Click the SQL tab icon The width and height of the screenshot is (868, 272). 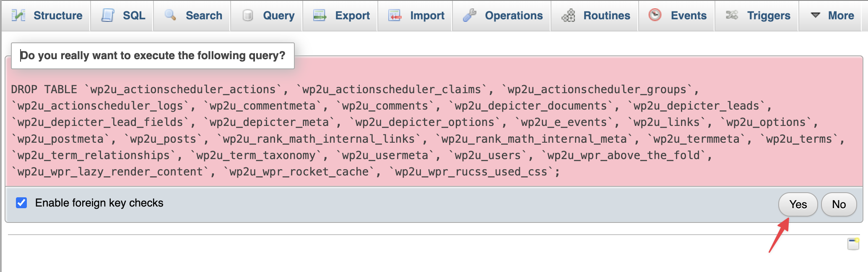(x=108, y=16)
